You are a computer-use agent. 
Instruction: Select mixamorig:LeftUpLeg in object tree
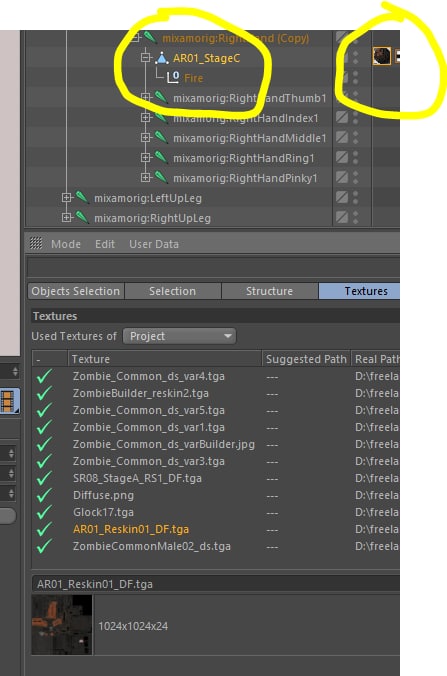click(148, 198)
